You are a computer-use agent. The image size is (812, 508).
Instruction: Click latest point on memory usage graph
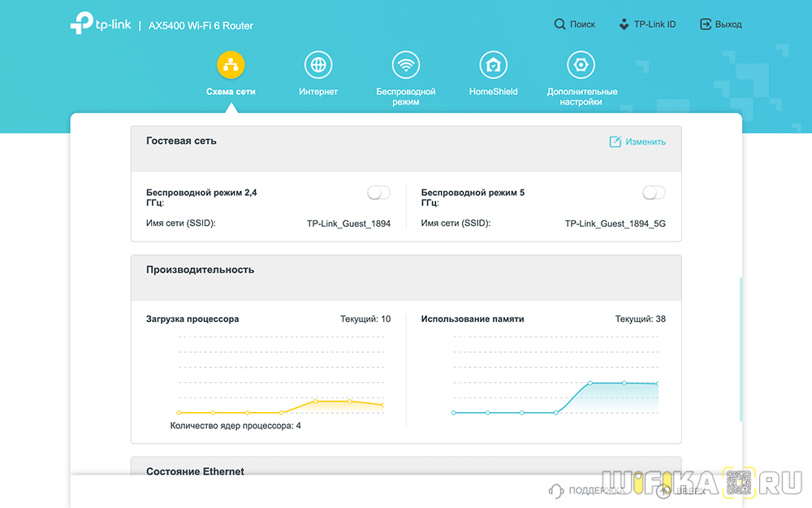pyautogui.click(x=657, y=384)
